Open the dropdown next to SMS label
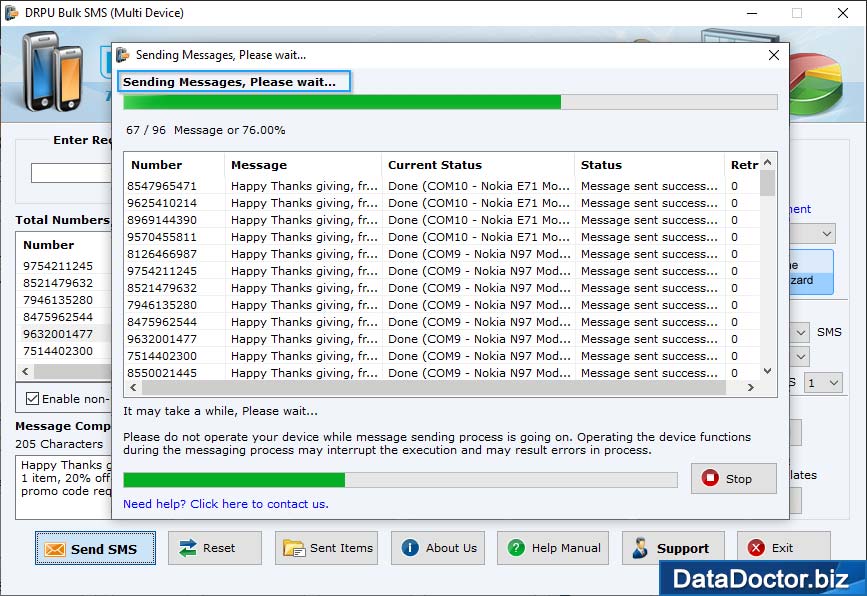867x596 pixels. coord(801,332)
